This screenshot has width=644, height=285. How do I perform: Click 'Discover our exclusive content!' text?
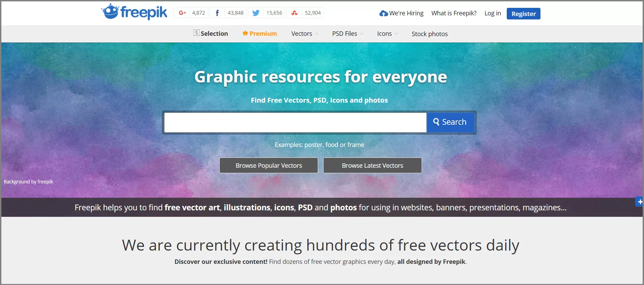tap(221, 262)
